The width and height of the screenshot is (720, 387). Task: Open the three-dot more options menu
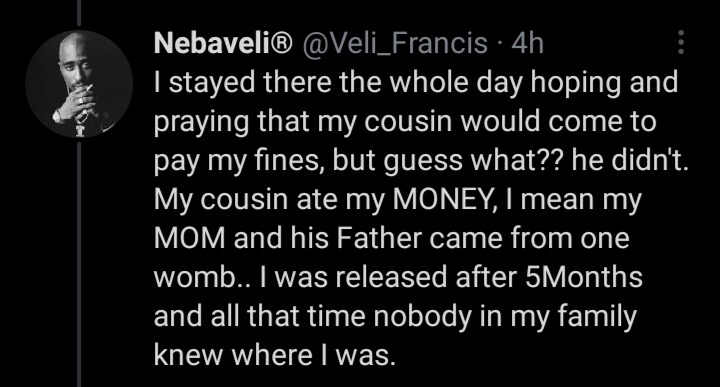[x=681, y=43]
